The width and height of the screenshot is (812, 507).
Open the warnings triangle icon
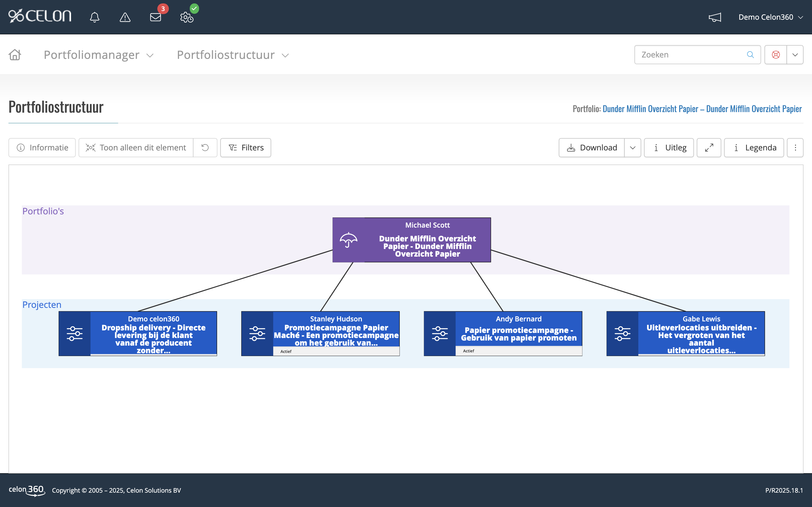pos(125,17)
